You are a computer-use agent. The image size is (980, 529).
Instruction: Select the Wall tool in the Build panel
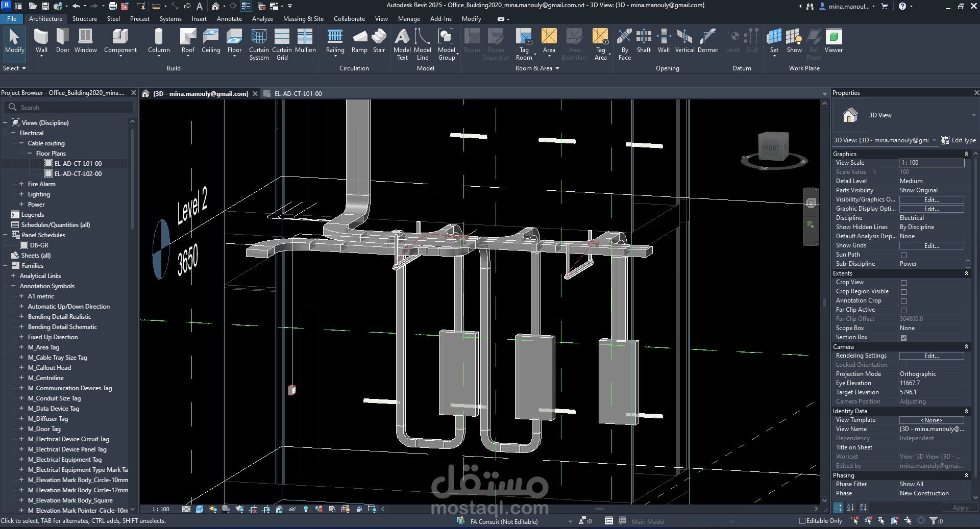(41, 41)
